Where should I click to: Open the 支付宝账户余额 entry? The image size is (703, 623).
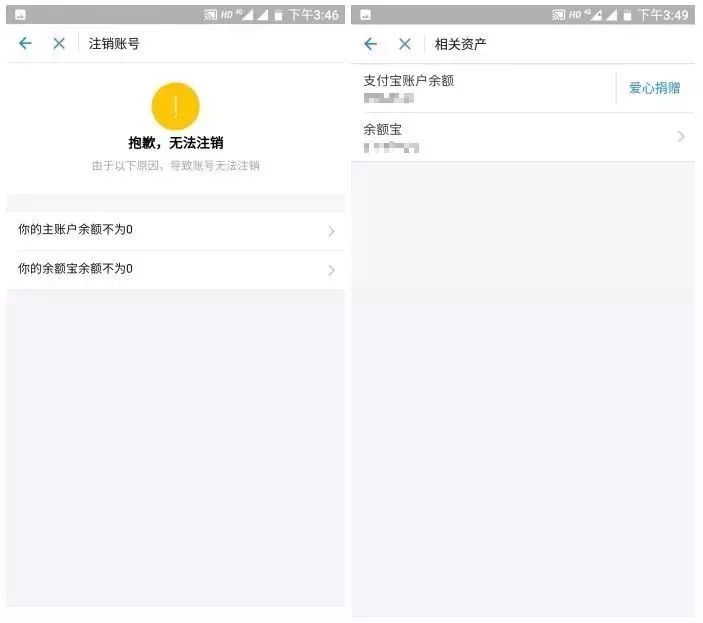(x=408, y=81)
